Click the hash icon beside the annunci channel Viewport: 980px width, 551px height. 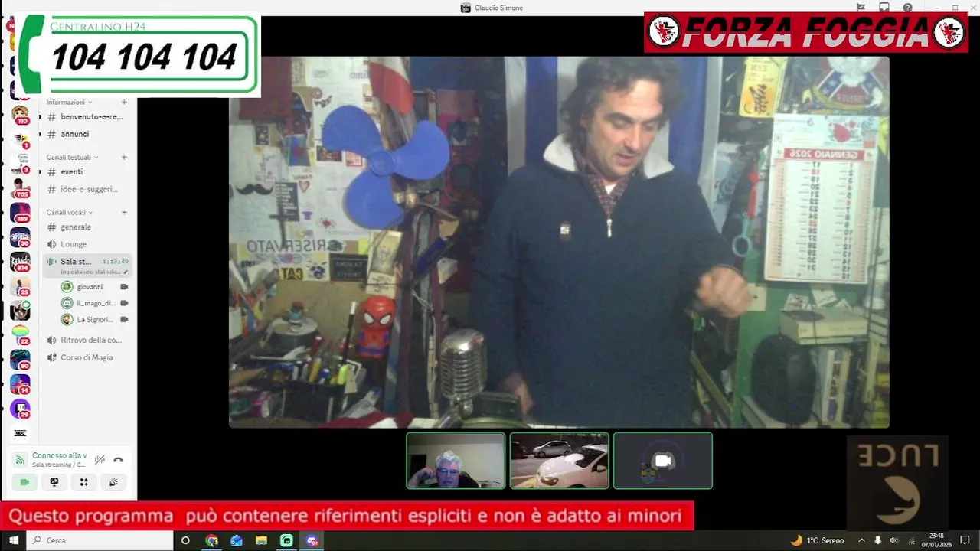(x=51, y=134)
